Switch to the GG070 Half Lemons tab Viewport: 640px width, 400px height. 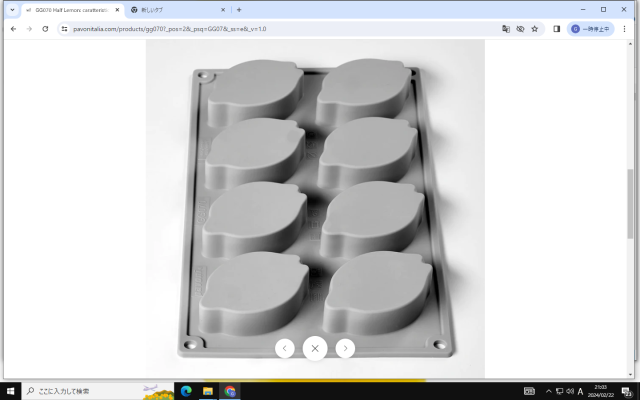[x=70, y=9]
